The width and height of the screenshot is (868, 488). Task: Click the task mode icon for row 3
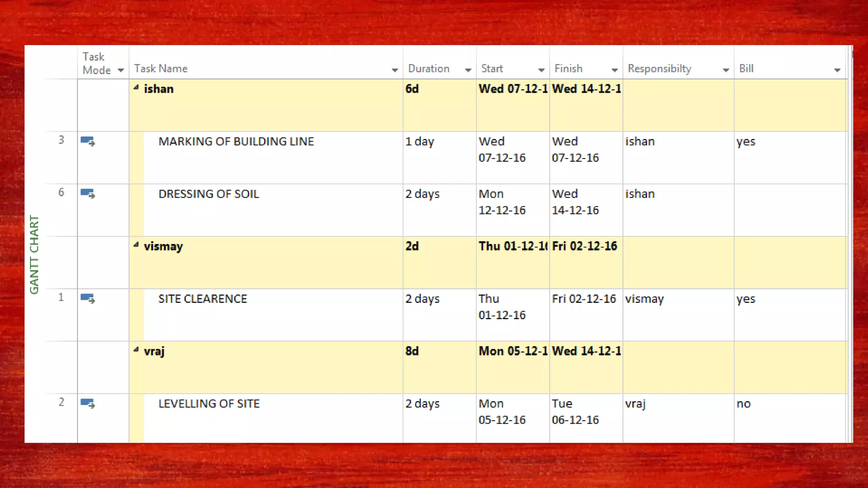[88, 141]
